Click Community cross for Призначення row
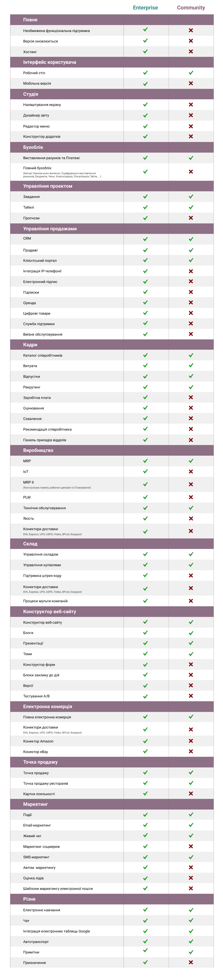223x980 pixels. click(191, 962)
